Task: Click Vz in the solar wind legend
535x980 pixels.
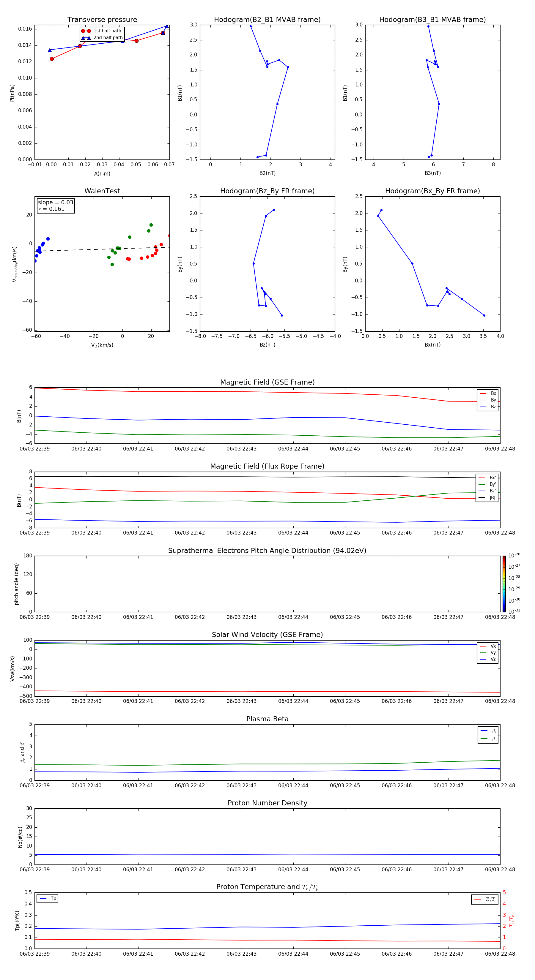Action: [488, 659]
